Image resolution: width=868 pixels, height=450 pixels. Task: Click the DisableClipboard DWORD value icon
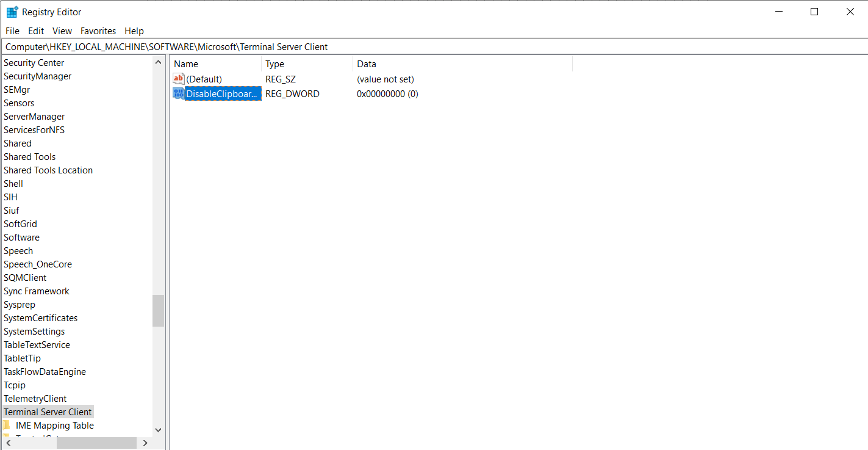pos(179,93)
